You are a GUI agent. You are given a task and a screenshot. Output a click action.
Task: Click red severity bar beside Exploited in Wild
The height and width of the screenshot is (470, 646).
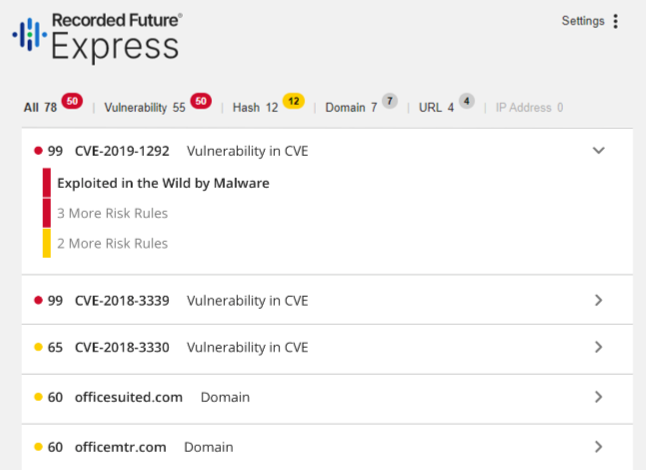click(46, 183)
